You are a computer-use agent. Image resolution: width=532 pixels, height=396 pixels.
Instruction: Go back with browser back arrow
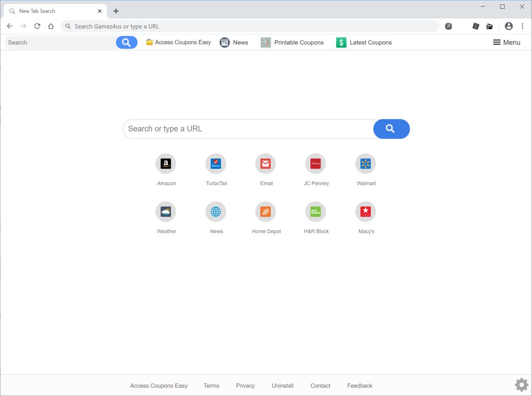tap(10, 26)
